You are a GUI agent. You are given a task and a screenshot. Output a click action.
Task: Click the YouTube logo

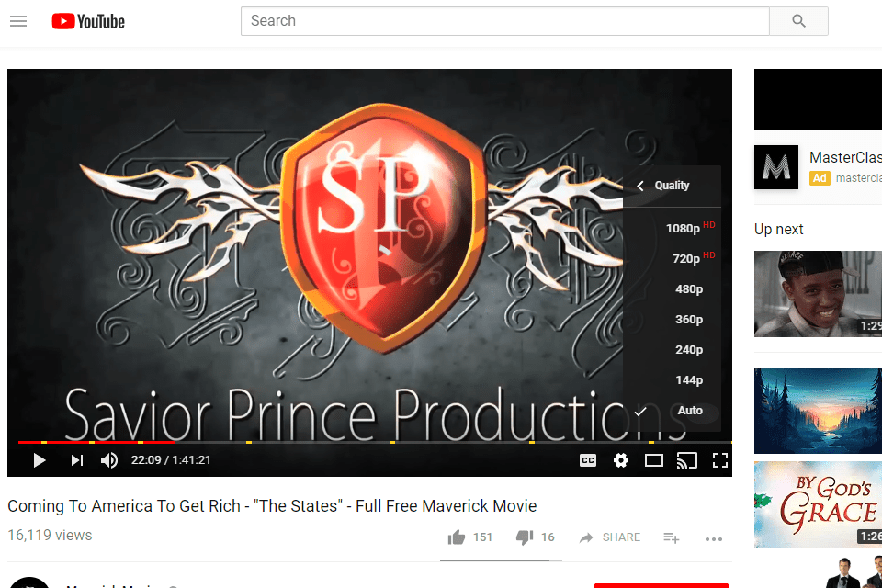click(88, 21)
